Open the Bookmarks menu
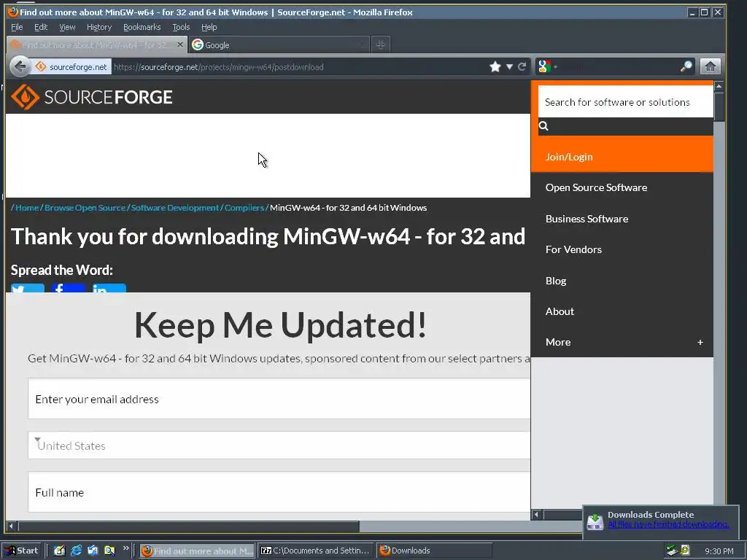Image resolution: width=747 pixels, height=560 pixels. tap(142, 27)
